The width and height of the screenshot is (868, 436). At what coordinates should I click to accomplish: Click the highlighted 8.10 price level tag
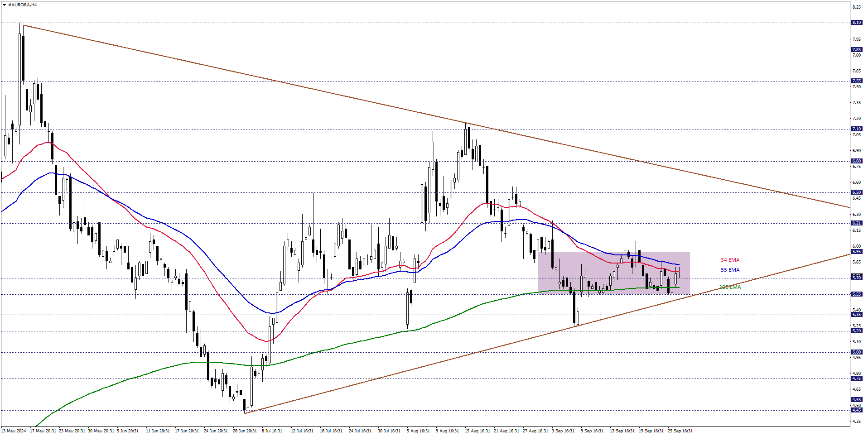coord(856,23)
